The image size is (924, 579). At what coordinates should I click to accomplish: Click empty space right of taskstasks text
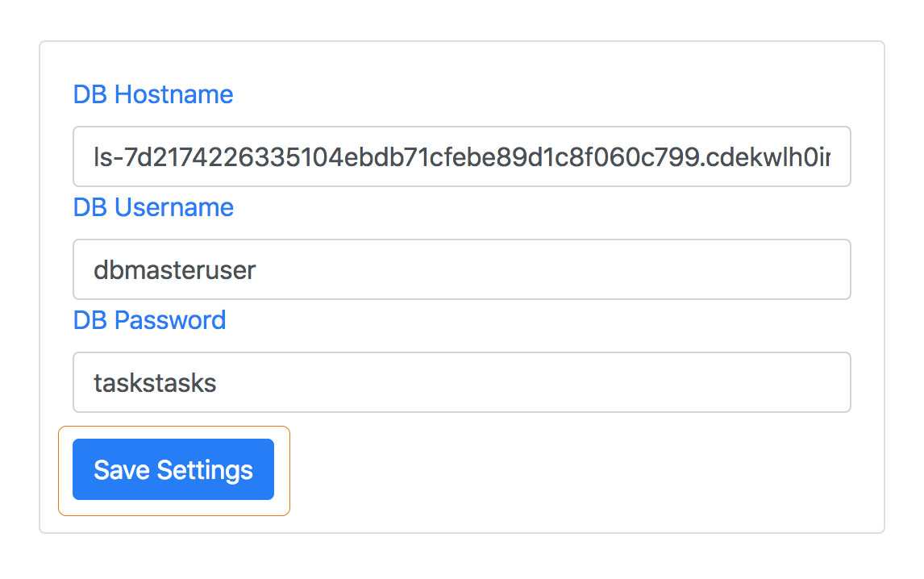[564, 382]
